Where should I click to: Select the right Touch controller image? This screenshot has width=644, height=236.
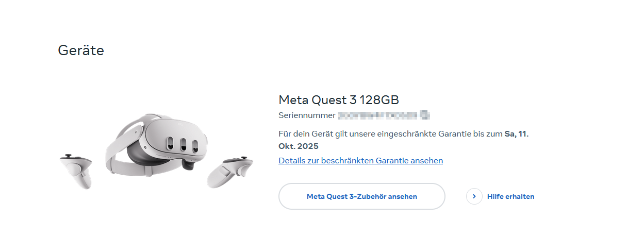(x=229, y=173)
